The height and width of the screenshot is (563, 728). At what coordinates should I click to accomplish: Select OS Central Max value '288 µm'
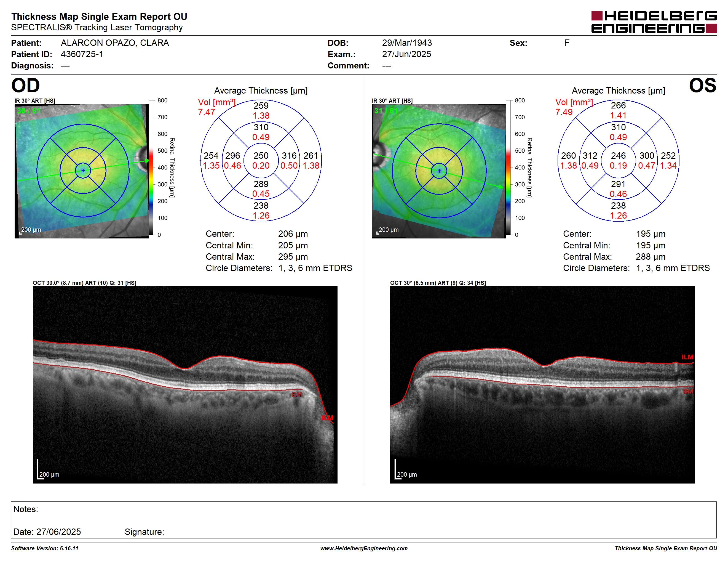(651, 257)
